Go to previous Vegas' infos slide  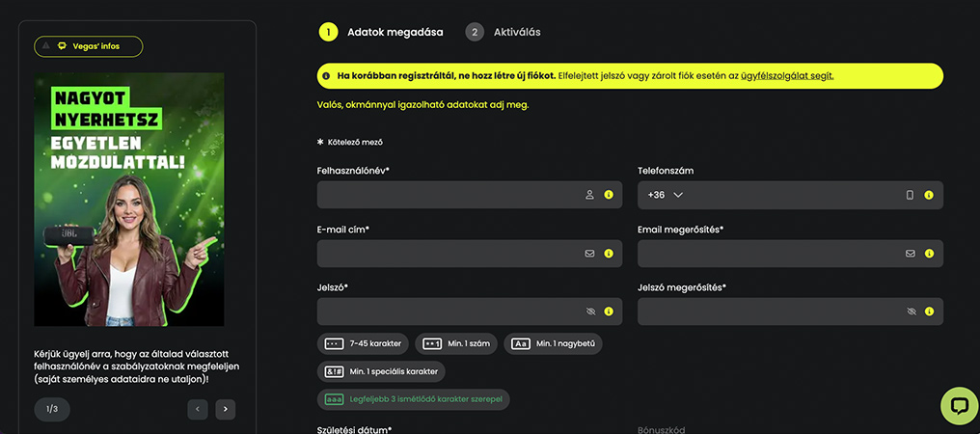[198, 410]
